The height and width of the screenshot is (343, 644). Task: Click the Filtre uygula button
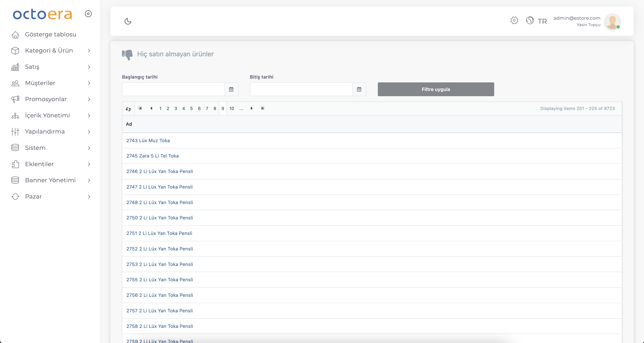coord(436,89)
